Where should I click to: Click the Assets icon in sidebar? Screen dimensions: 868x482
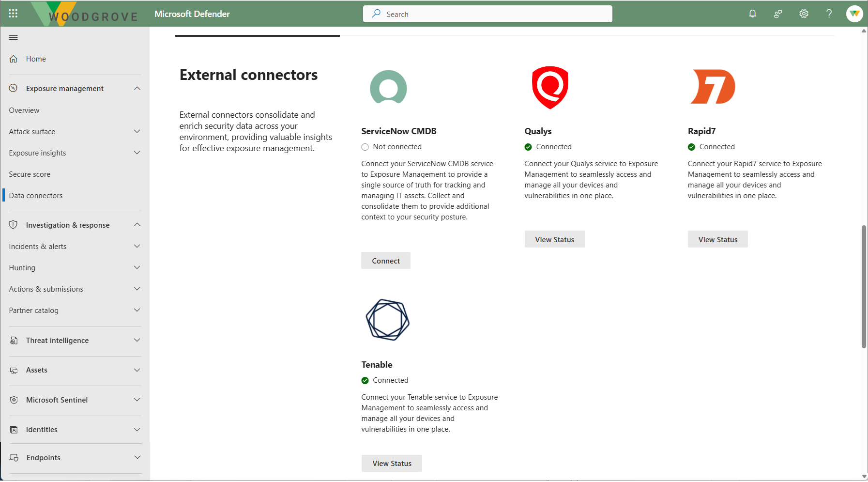(x=14, y=370)
